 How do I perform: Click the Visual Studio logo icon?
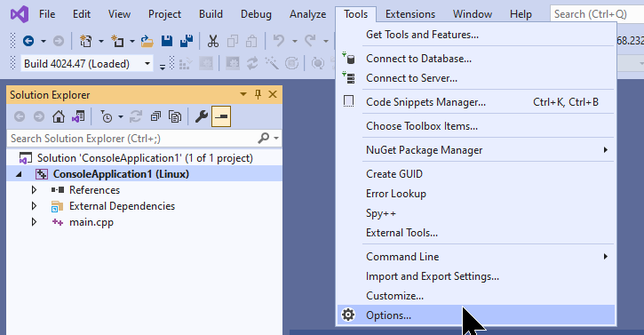point(20,14)
